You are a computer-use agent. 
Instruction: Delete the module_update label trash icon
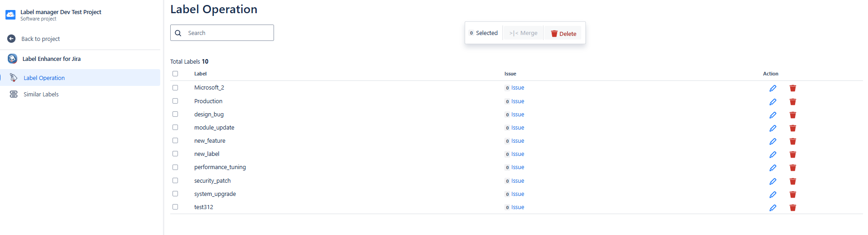[x=793, y=128]
